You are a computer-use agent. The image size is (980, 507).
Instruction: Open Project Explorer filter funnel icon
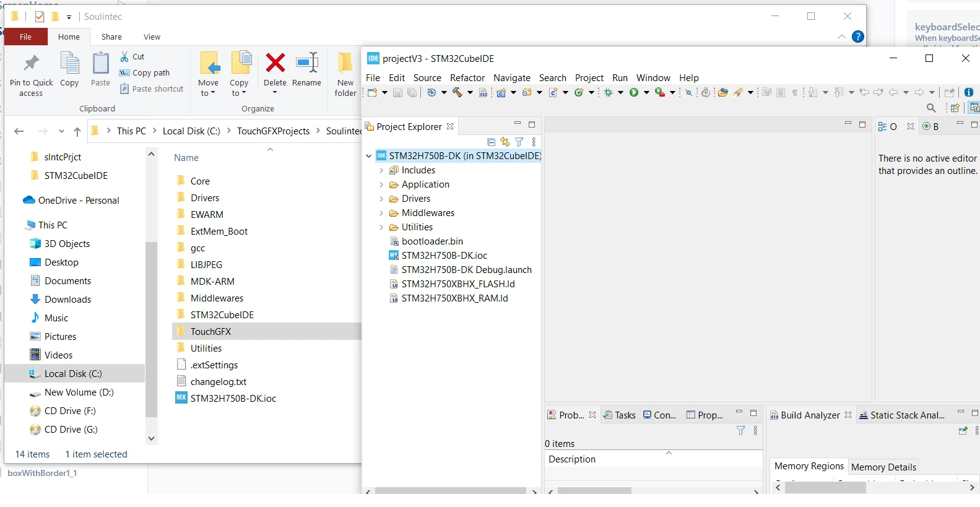click(519, 142)
